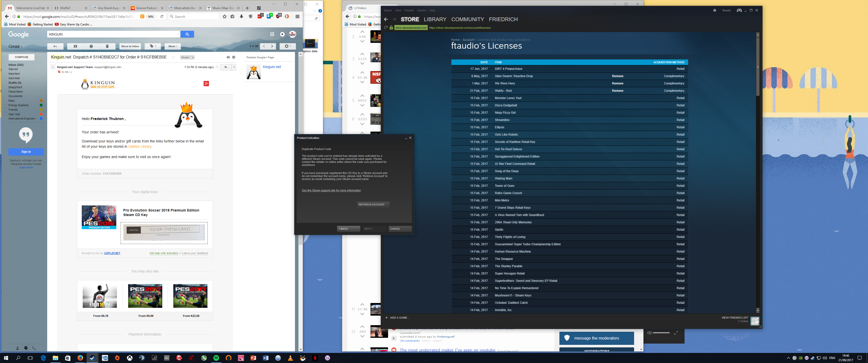Screen dimensions: 868x363
Task: Reply to email using the arrow button
Action: 226,67
